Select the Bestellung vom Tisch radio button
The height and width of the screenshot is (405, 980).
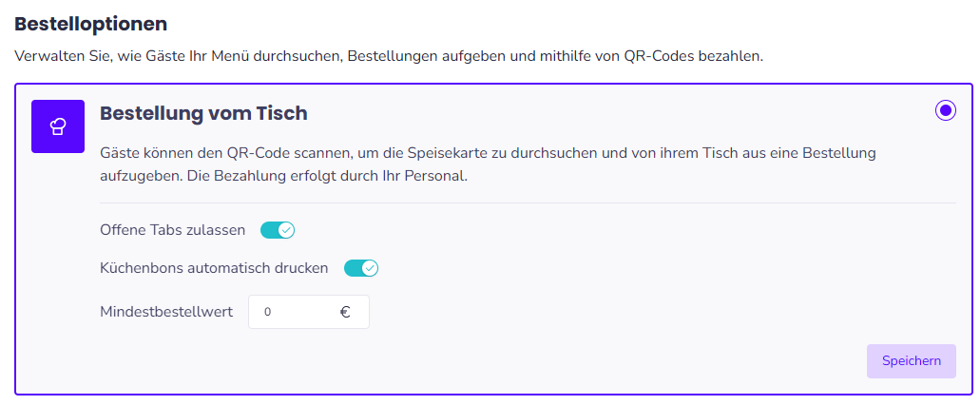pos(946,110)
